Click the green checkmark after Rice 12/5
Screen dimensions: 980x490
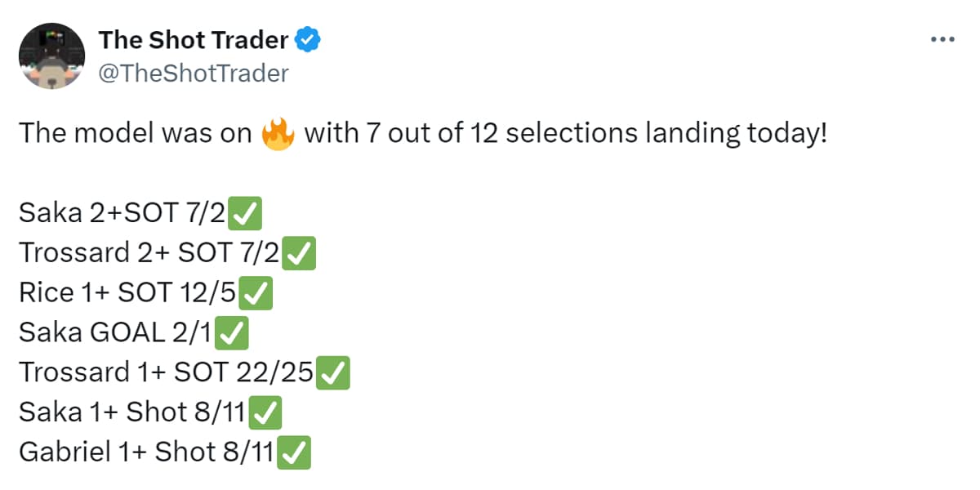[x=257, y=293]
